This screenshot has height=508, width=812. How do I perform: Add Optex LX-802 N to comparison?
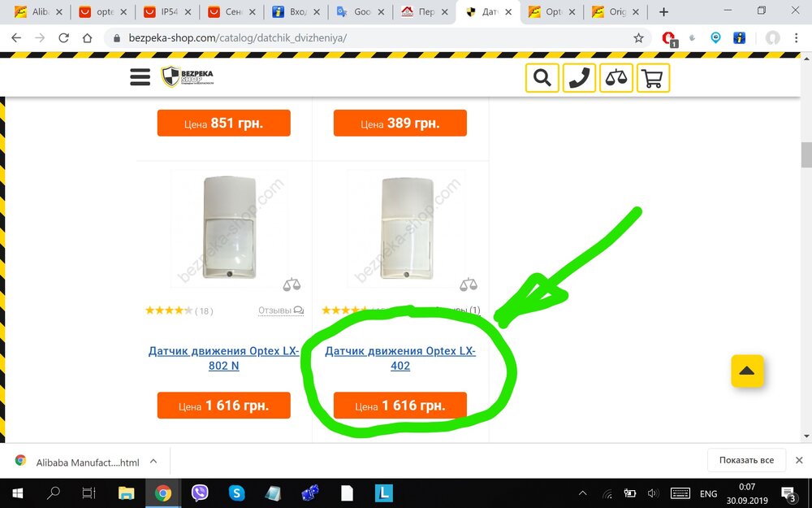click(x=292, y=284)
